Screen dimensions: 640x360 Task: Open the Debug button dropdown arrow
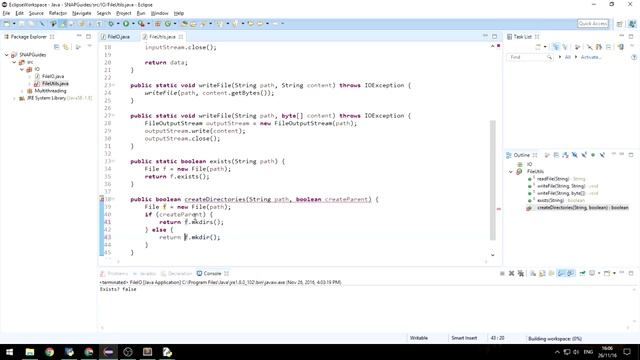[x=118, y=24]
